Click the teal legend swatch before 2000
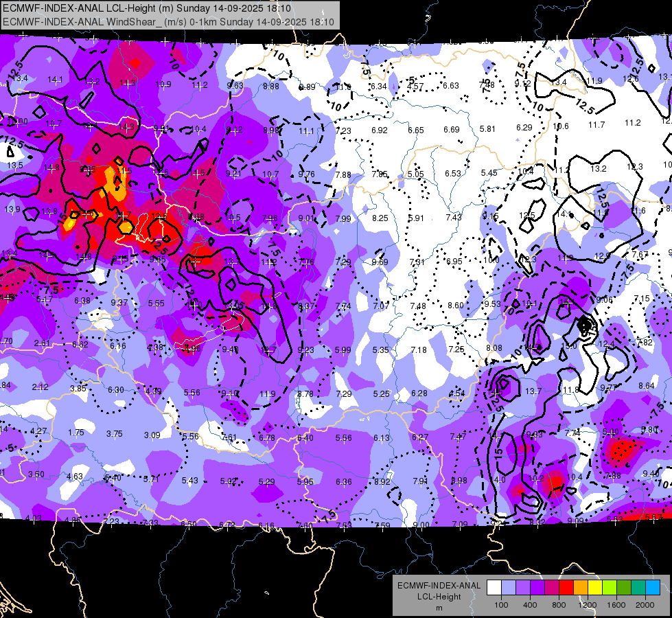This screenshot has width=672, height=618. click(x=638, y=588)
